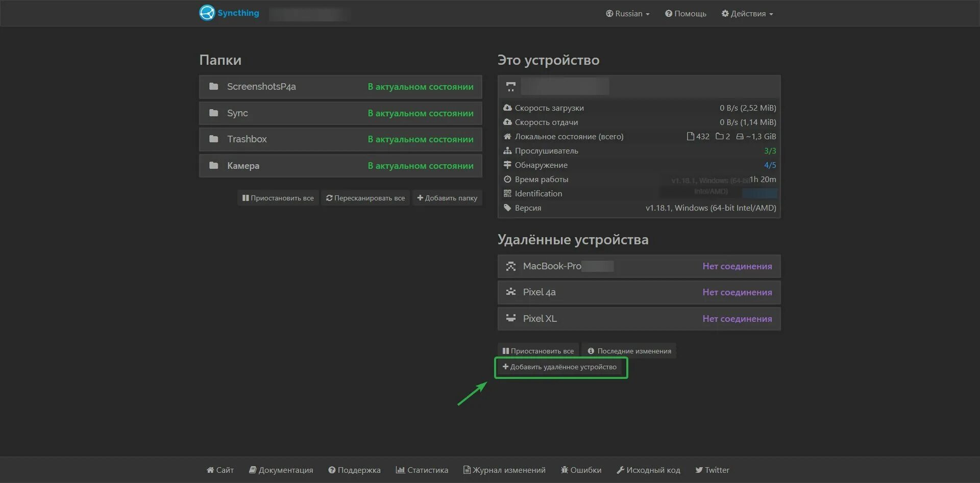Viewport: 980px width, 483px height.
Task: Click the Pixel 4a device identicon
Action: pyautogui.click(x=511, y=292)
